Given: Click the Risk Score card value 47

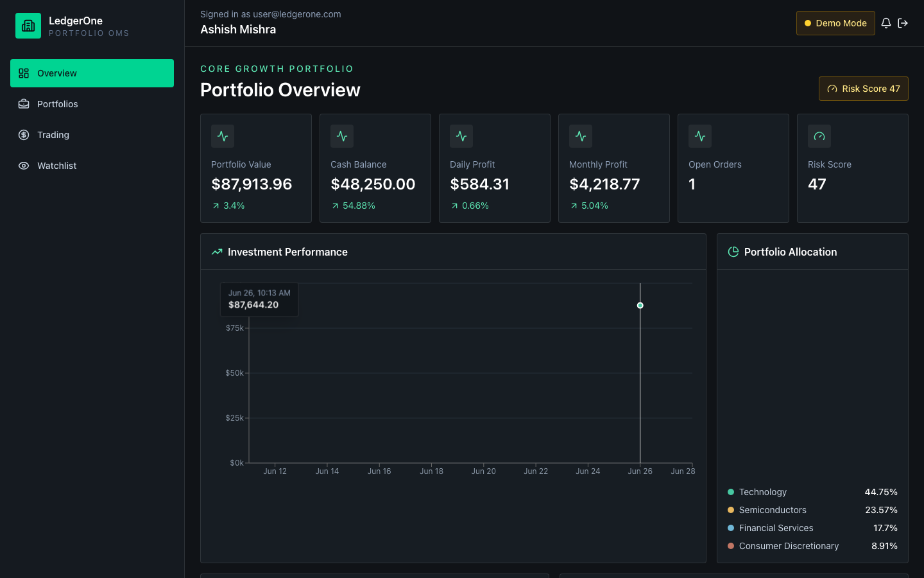Looking at the screenshot, I should 817,184.
